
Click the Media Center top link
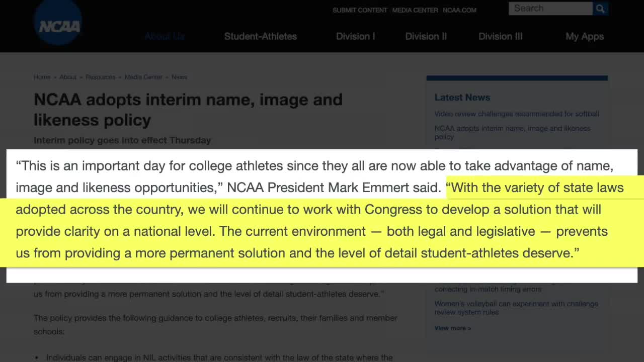[x=415, y=10]
